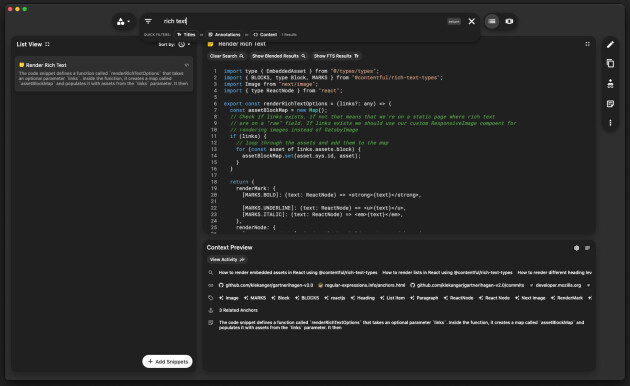The width and height of the screenshot is (630, 386).
Task: Click Show Blended Results button
Action: [x=278, y=56]
